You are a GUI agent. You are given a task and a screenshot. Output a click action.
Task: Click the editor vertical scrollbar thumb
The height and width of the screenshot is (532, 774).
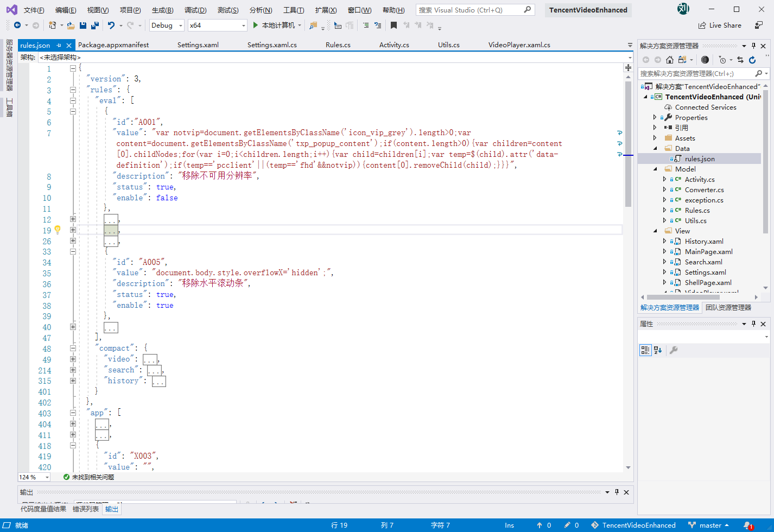[x=628, y=143]
